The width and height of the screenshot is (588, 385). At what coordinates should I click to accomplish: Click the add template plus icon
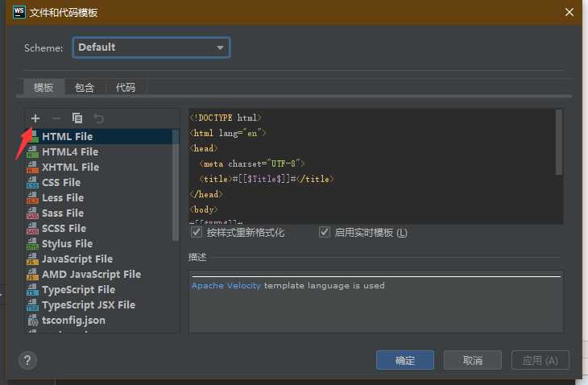point(35,118)
